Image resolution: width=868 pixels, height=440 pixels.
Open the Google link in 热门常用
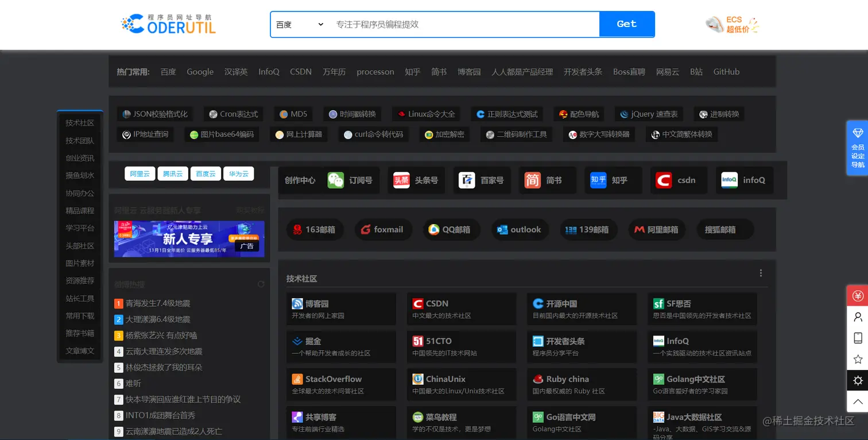200,72
